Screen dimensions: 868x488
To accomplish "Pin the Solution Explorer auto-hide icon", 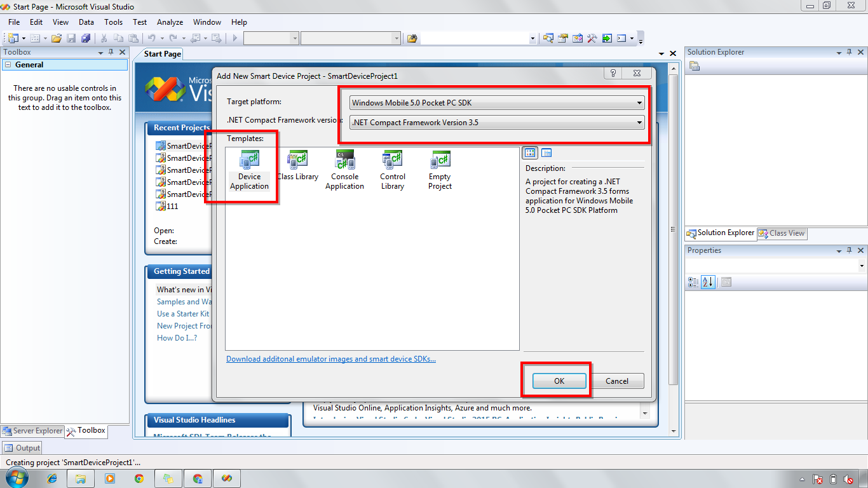I will click(850, 52).
